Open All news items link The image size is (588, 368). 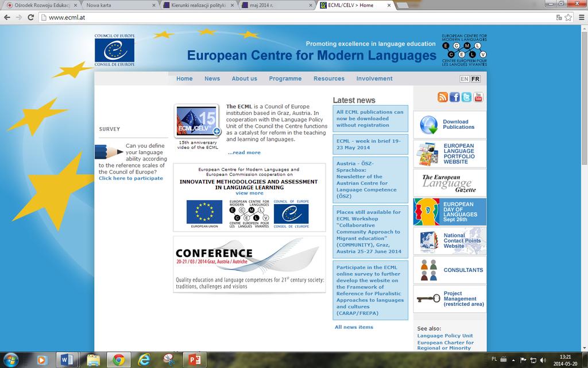pyautogui.click(x=354, y=327)
